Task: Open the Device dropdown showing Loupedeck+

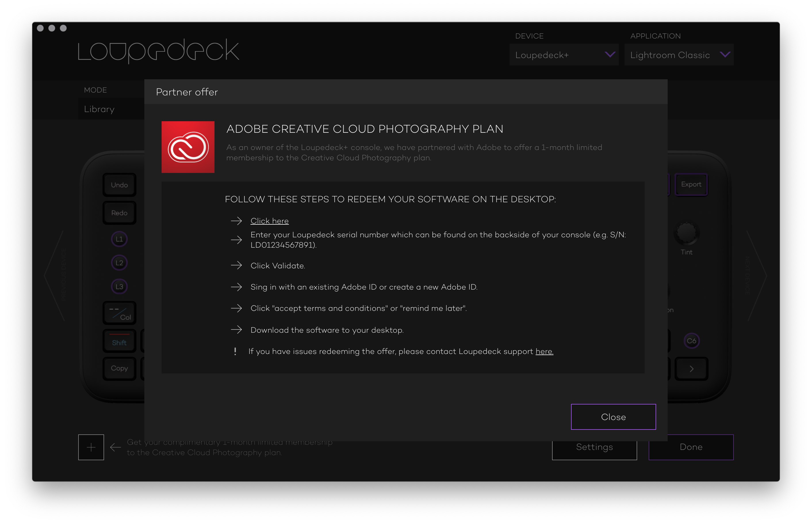Action: click(564, 55)
